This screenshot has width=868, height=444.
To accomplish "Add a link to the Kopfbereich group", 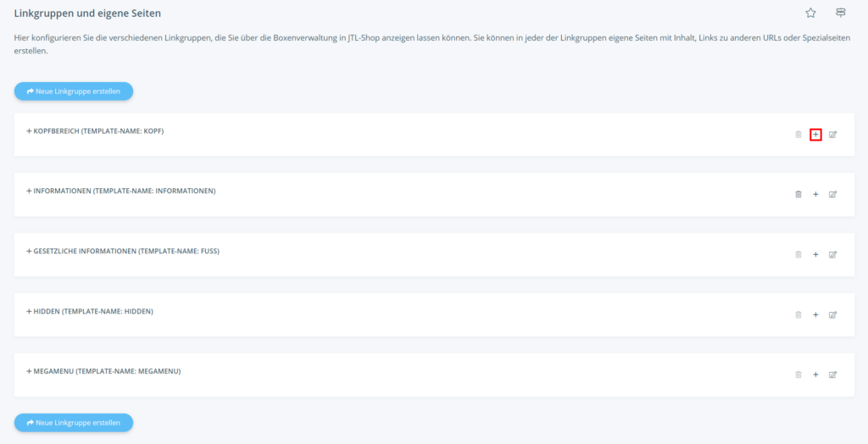I will point(815,135).
